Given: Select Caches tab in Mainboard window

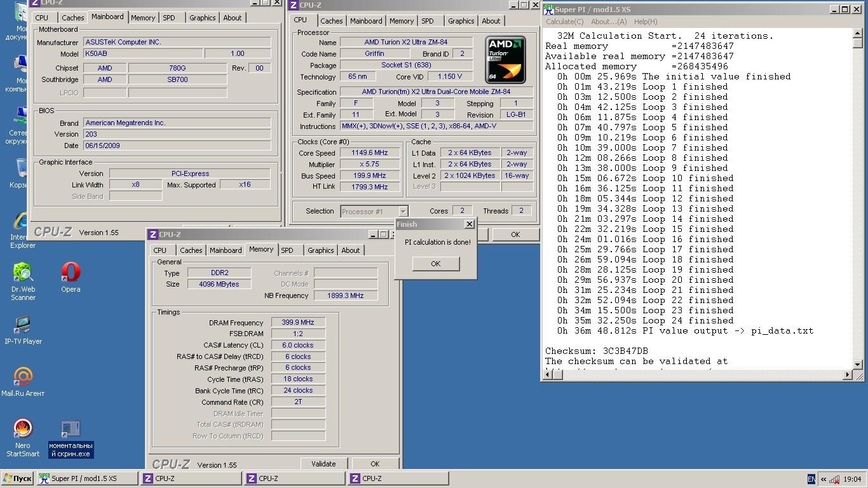Looking at the screenshot, I should click(73, 18).
